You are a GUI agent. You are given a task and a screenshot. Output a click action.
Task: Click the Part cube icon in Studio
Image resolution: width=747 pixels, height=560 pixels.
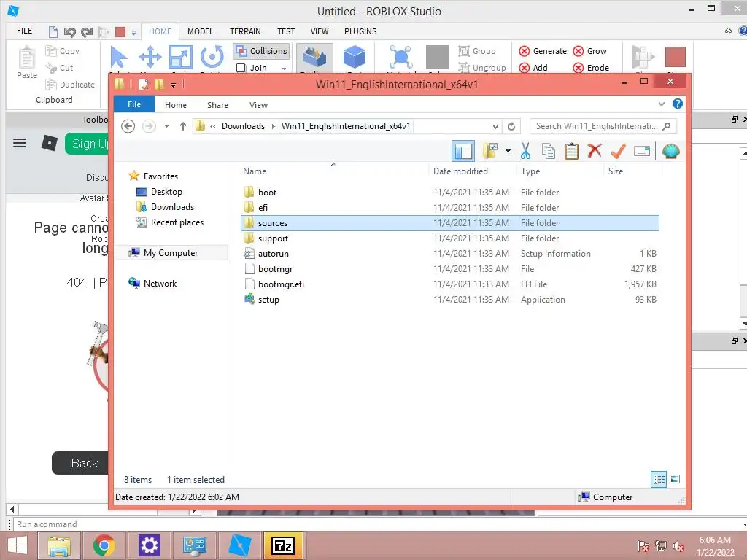[355, 57]
